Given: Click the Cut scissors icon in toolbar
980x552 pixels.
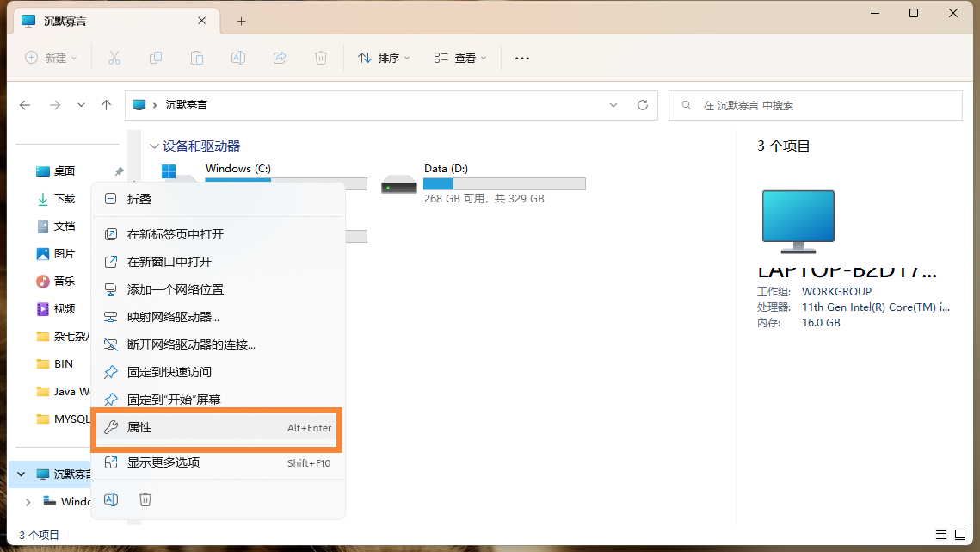Looking at the screenshot, I should 114,59.
